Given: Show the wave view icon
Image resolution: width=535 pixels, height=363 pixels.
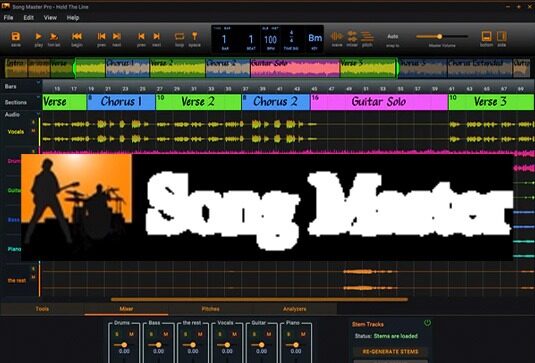Looking at the screenshot, I should (x=337, y=37).
